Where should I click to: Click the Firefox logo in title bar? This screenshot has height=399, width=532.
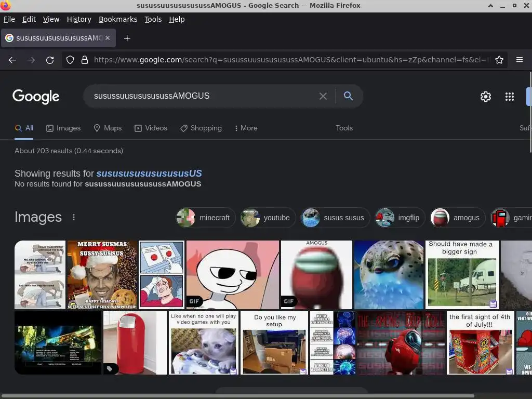tap(5, 5)
